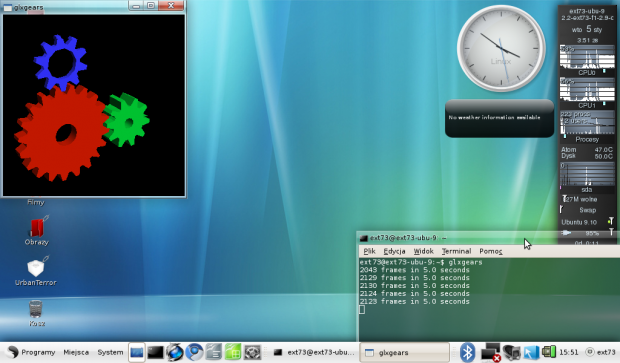Close the glxgears window

tap(171, 6)
